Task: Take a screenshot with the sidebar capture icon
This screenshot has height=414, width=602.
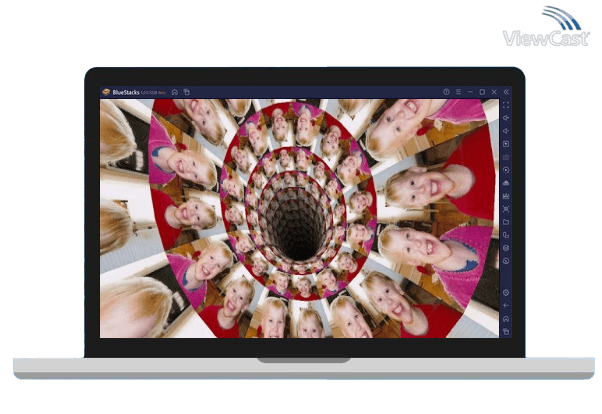Action: [506, 209]
